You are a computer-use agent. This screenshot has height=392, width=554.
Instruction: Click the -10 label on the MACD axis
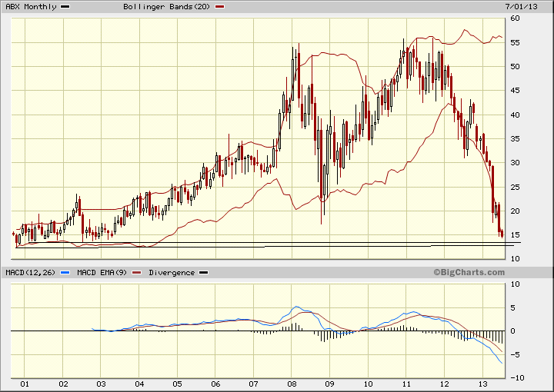518,378
